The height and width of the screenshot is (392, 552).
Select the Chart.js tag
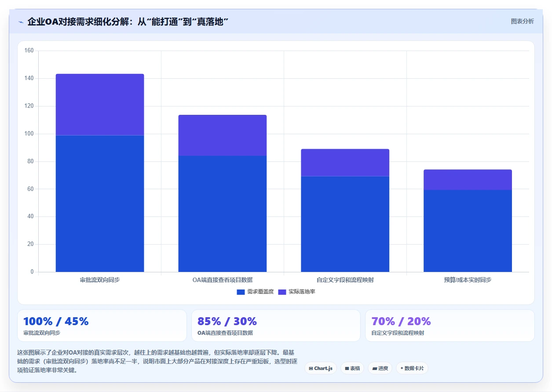(x=321, y=368)
